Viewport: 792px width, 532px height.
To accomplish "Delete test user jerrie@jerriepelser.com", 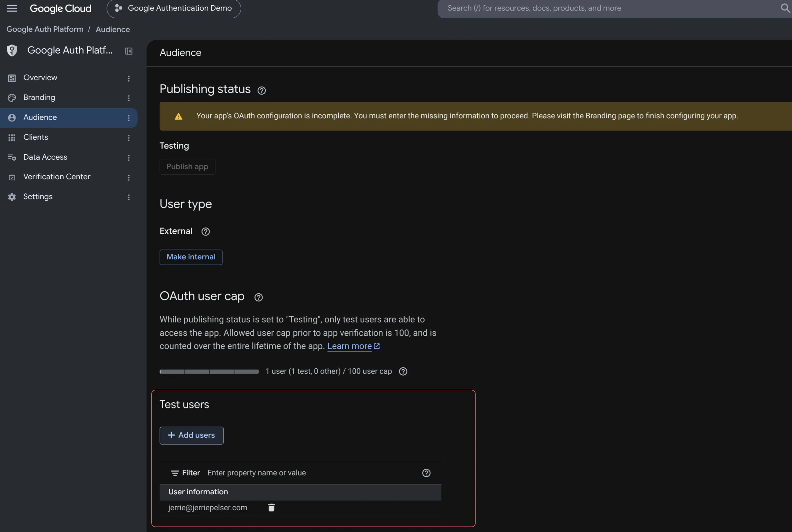I will pyautogui.click(x=271, y=508).
